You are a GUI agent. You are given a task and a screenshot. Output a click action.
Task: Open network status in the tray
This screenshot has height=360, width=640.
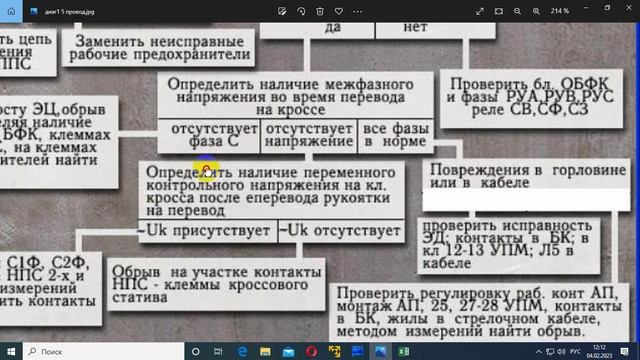550,351
